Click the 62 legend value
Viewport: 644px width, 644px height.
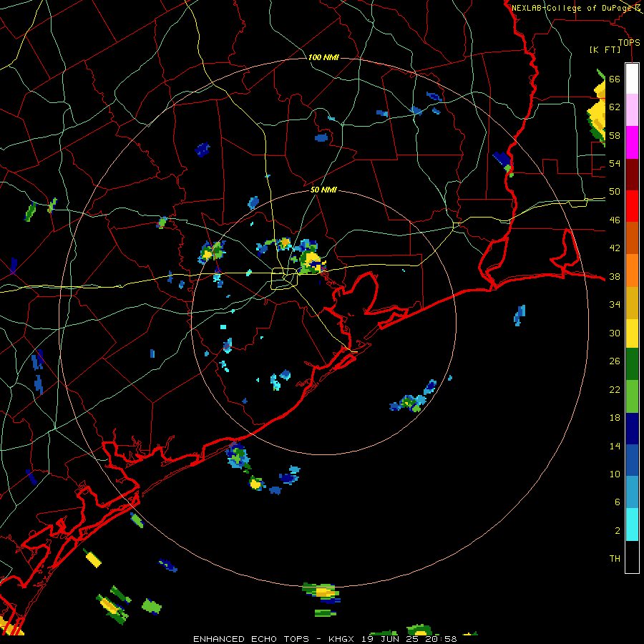pyautogui.click(x=615, y=107)
